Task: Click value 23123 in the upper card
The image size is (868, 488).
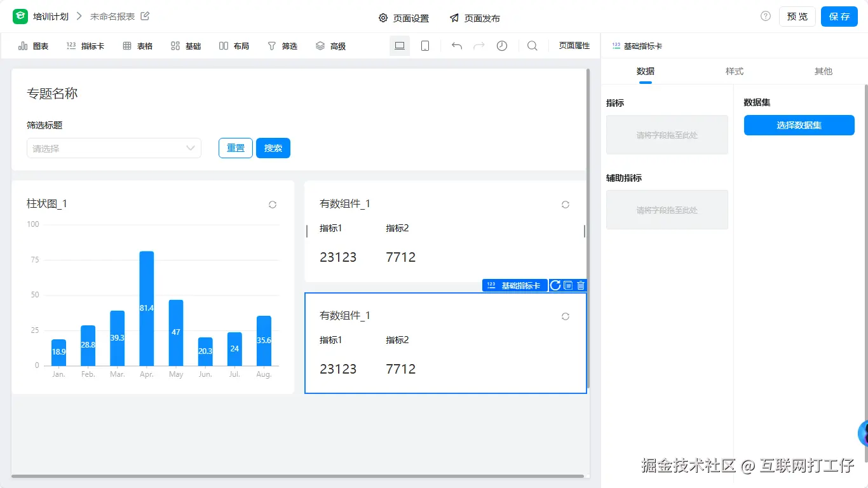Action: click(x=338, y=257)
